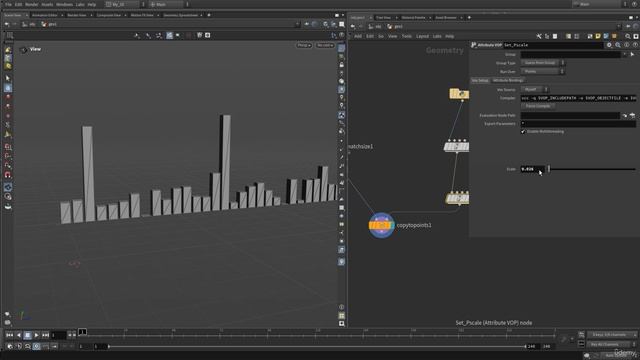Open Keys channels dropdown at bottom right
This screenshot has width=640, height=360.
(612, 335)
